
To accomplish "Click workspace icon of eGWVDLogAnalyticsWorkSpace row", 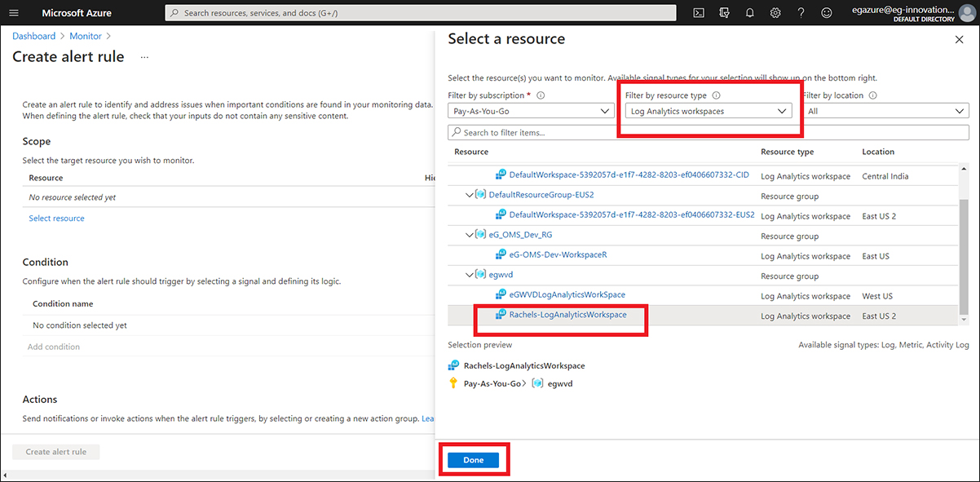I will tap(501, 295).
